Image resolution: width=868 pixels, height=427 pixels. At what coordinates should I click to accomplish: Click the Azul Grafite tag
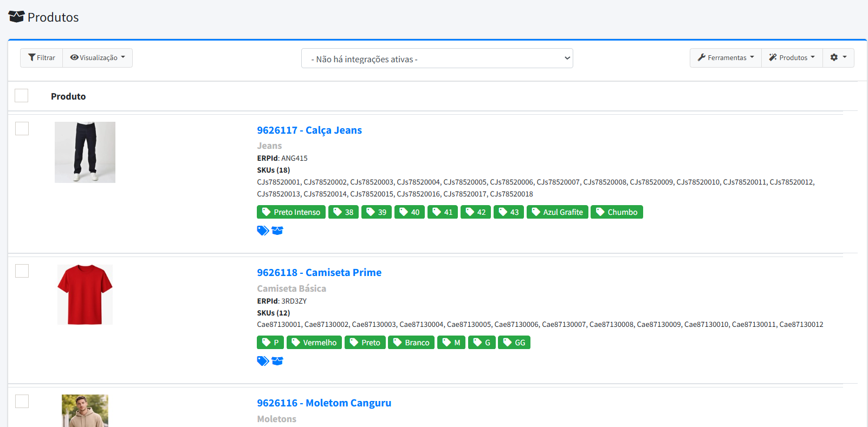557,212
